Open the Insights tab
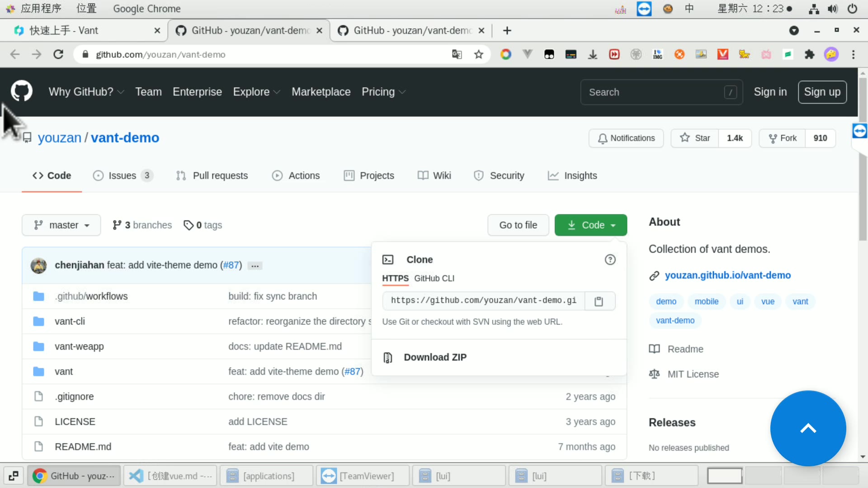The height and width of the screenshot is (488, 868). click(572, 176)
